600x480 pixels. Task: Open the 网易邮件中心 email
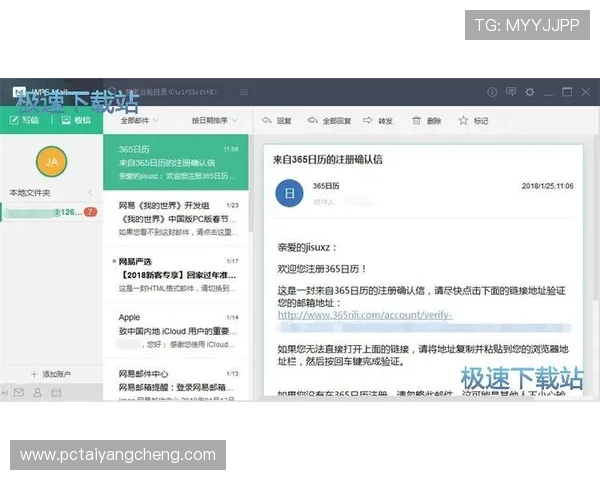point(176,381)
